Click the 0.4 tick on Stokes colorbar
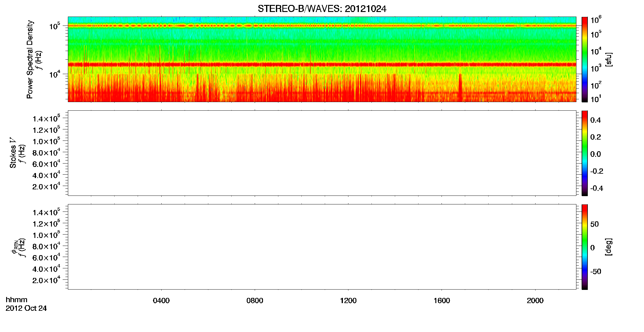The width and height of the screenshot is (644, 332). coord(595,120)
